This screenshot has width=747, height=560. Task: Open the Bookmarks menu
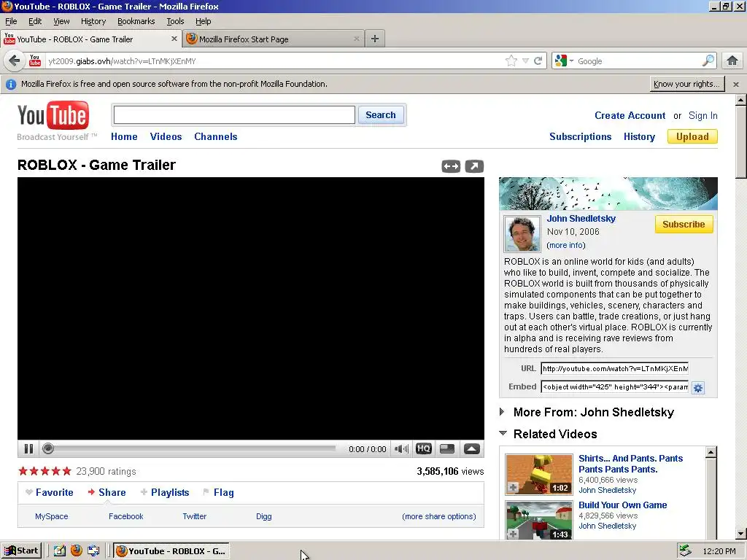pyautogui.click(x=136, y=21)
